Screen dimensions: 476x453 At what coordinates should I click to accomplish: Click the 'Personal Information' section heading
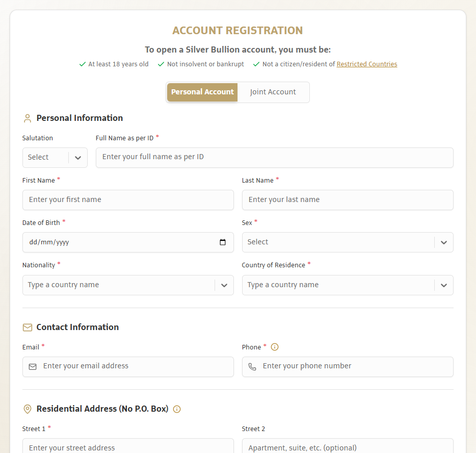[80, 118]
